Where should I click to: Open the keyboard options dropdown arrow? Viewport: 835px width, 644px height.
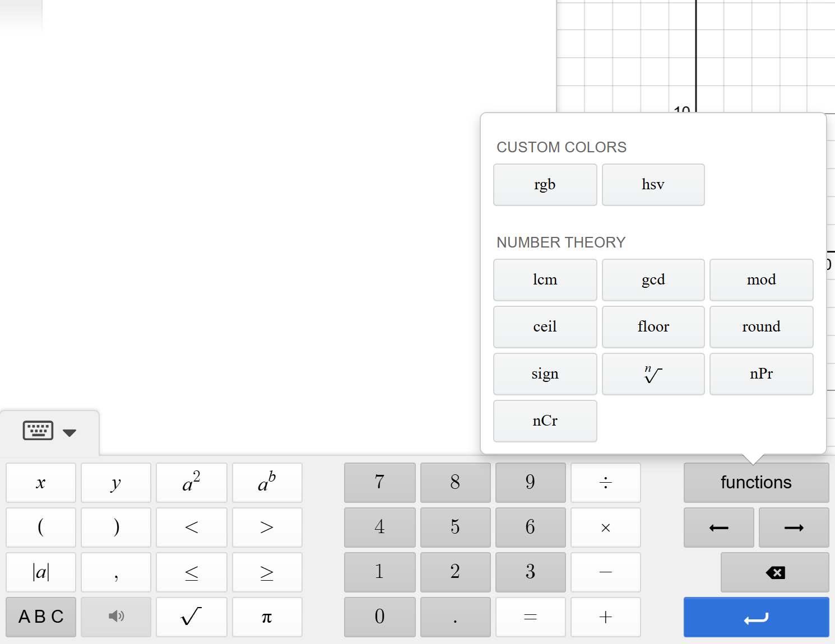point(69,432)
